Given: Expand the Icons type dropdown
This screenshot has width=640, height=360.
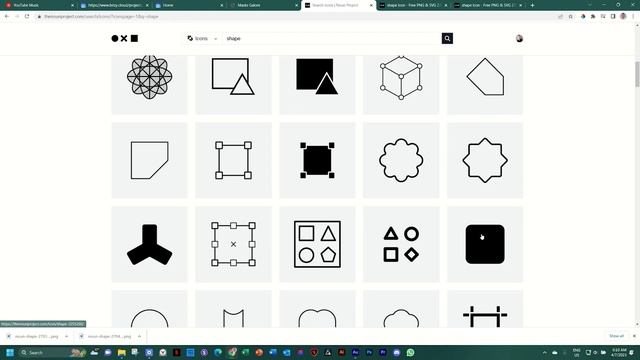Looking at the screenshot, I should (x=202, y=38).
